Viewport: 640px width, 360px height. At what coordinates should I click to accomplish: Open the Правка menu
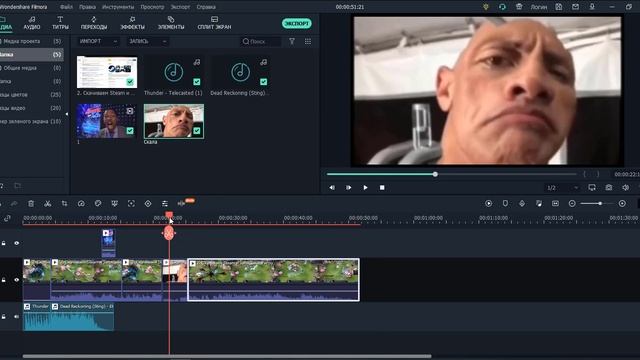click(87, 7)
